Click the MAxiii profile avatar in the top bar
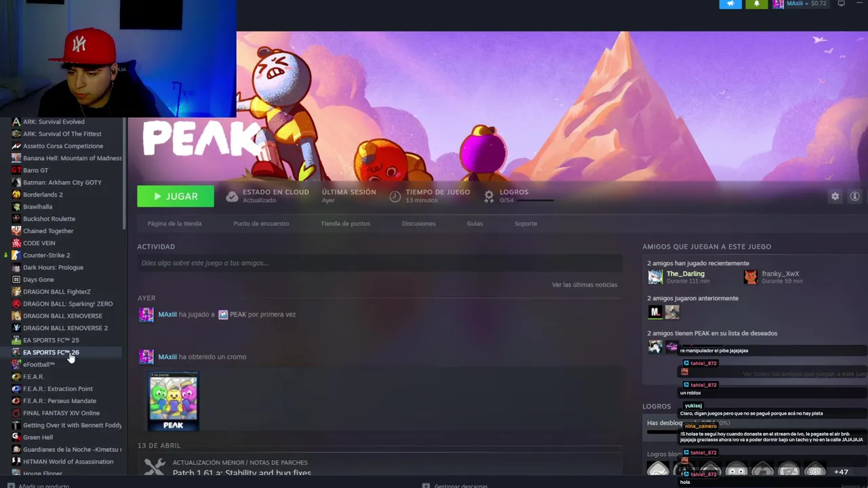The width and height of the screenshot is (868, 488). (778, 4)
